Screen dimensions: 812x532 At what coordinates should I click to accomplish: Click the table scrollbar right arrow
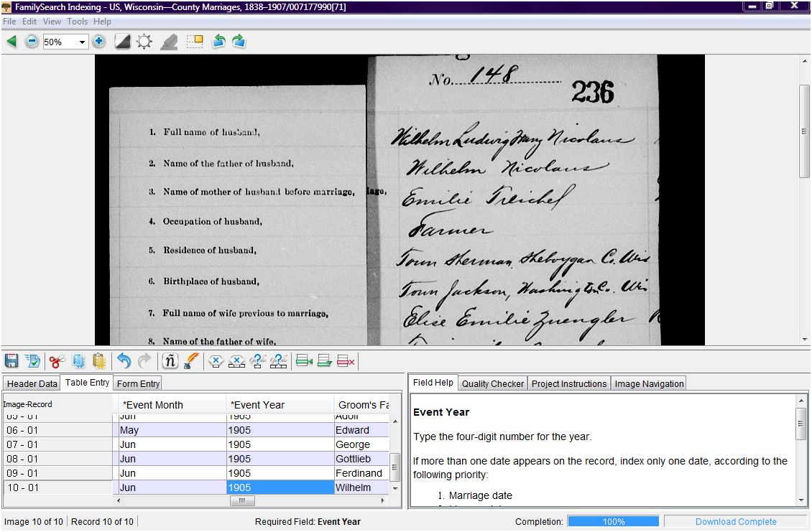[383, 500]
